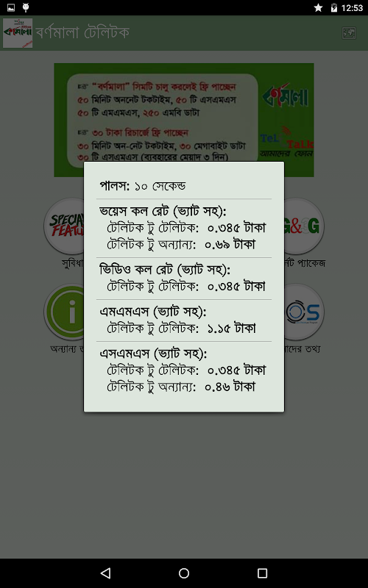Tap the Android back navigation button
The width and height of the screenshot is (368, 588).
(106, 573)
